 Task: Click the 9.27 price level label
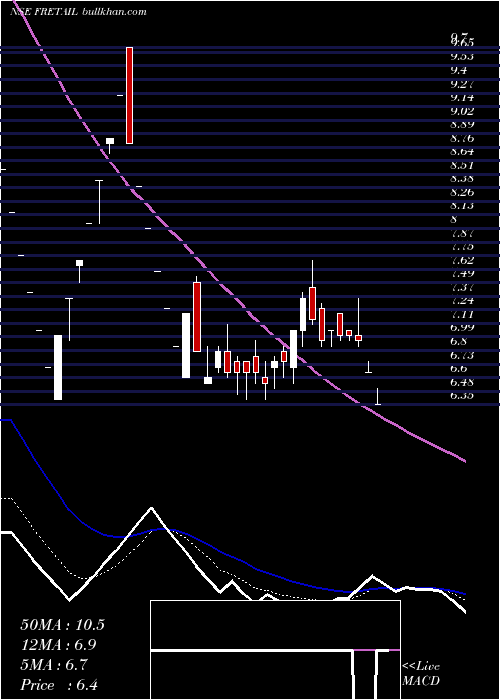tap(462, 84)
